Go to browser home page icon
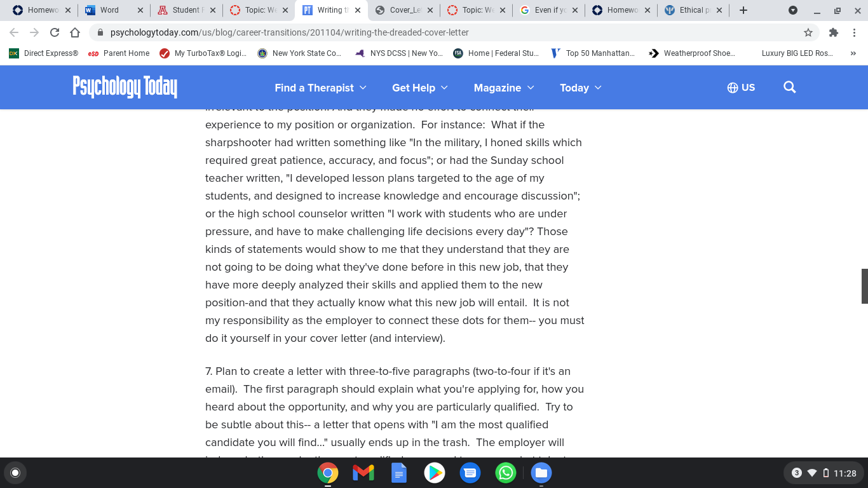This screenshot has height=488, width=868. coord(75,32)
